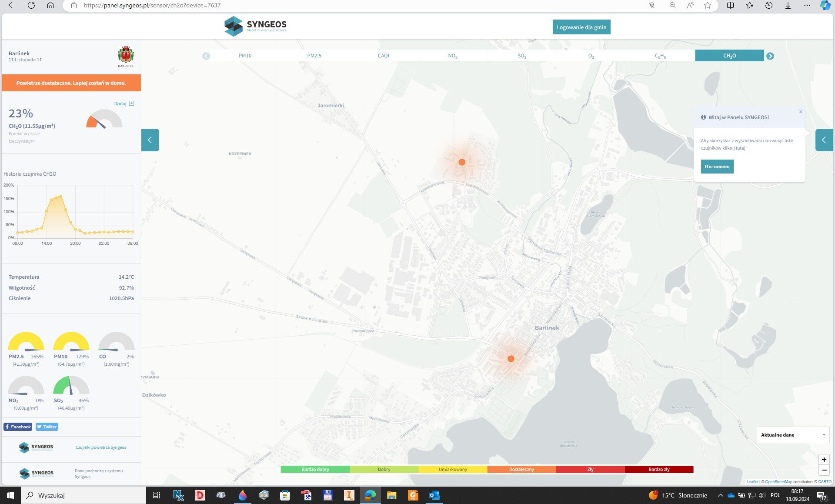The height and width of the screenshot is (504, 835).
Task: Click Logowanie dla gmin button
Action: click(x=581, y=27)
